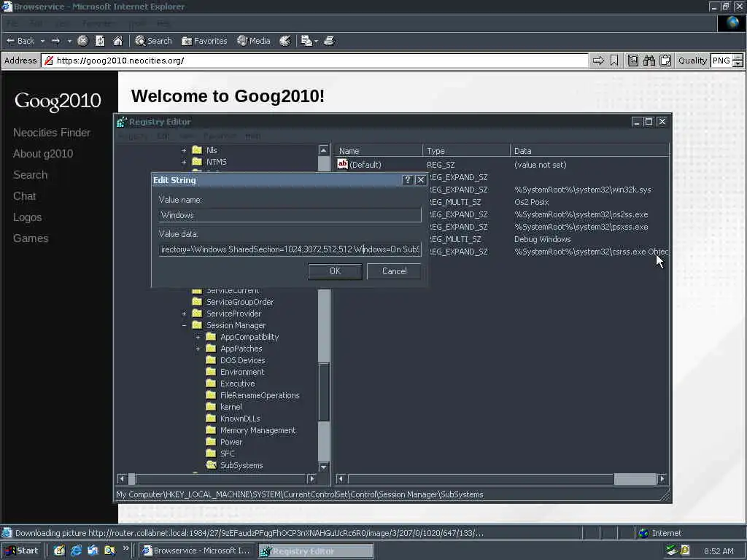Click the Value name field
Screen dimensions: 747x560
290,215
